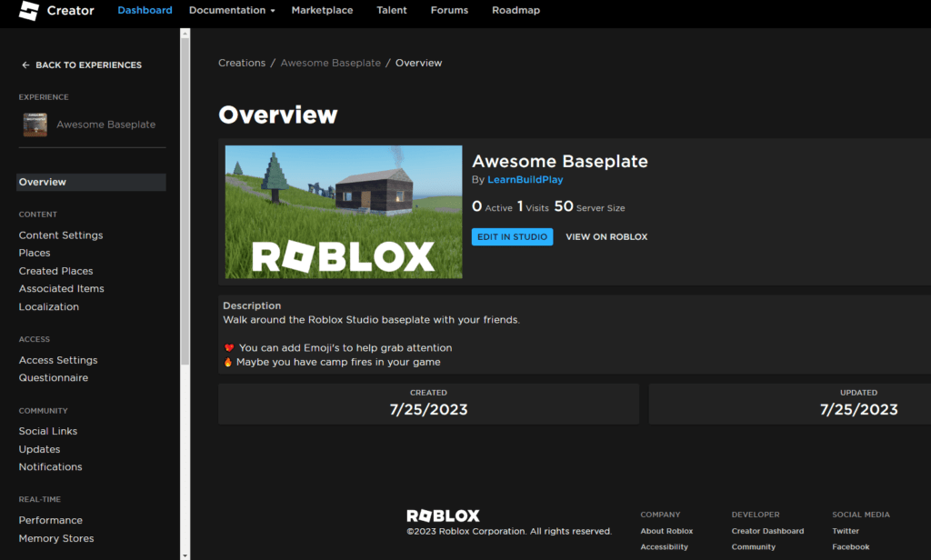Click Awesome Baseplate in the breadcrumb
Viewport: 931px width, 560px height.
tap(331, 63)
